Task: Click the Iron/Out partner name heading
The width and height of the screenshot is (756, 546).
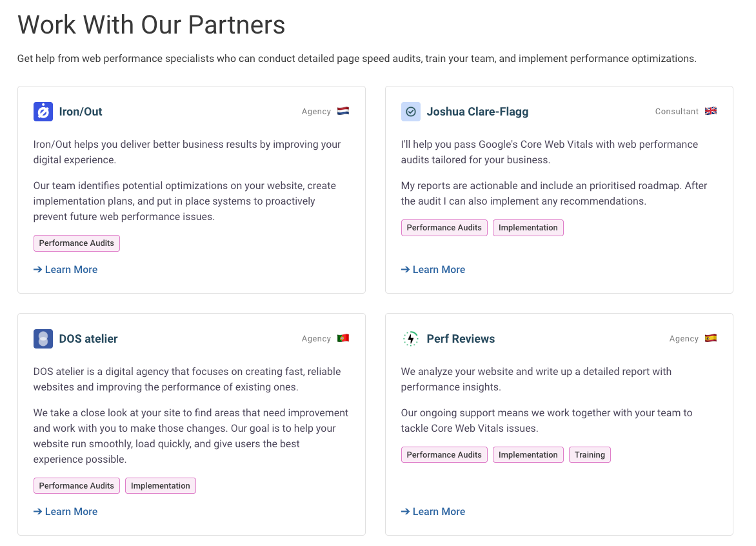Action: click(81, 112)
